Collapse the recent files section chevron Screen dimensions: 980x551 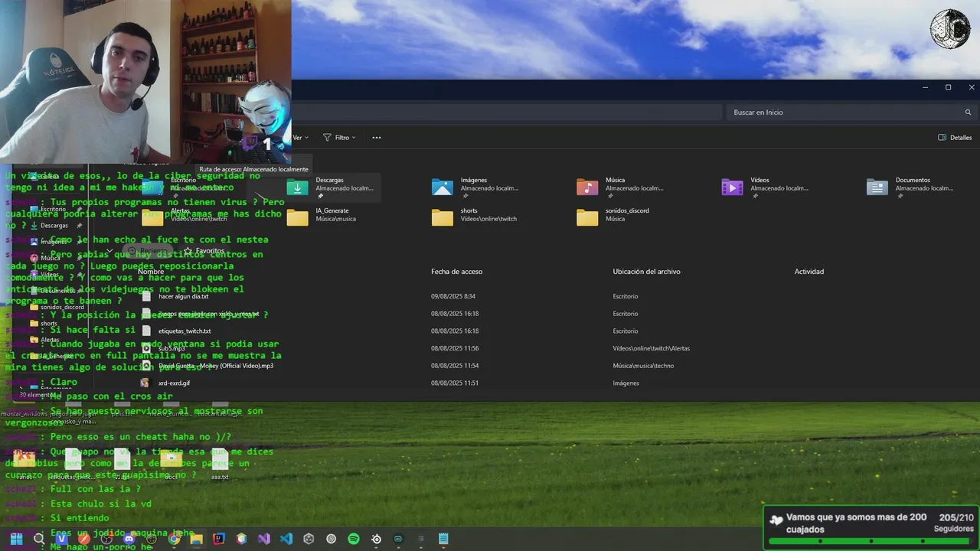click(109, 250)
